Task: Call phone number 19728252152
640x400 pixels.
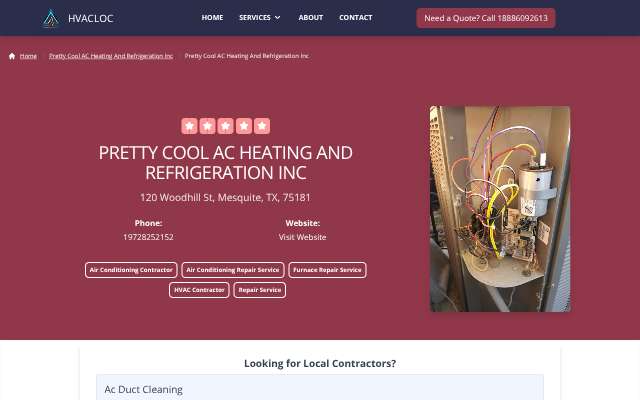Action: pyautogui.click(x=149, y=237)
